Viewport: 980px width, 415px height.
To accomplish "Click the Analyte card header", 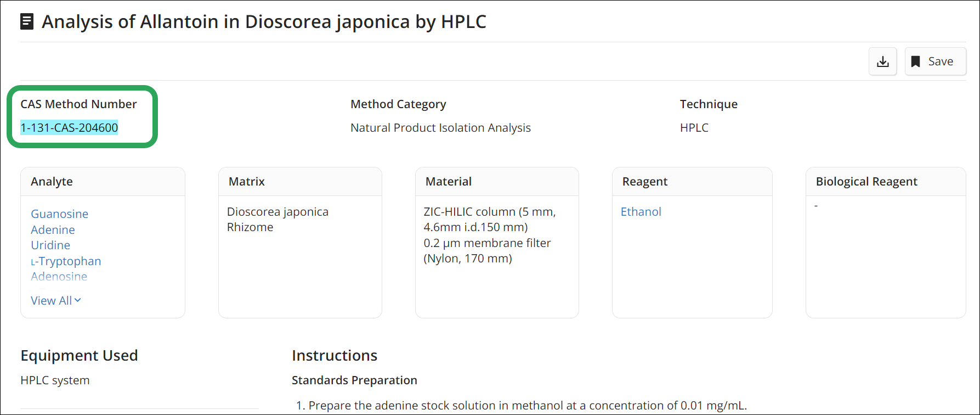I will pyautogui.click(x=103, y=182).
